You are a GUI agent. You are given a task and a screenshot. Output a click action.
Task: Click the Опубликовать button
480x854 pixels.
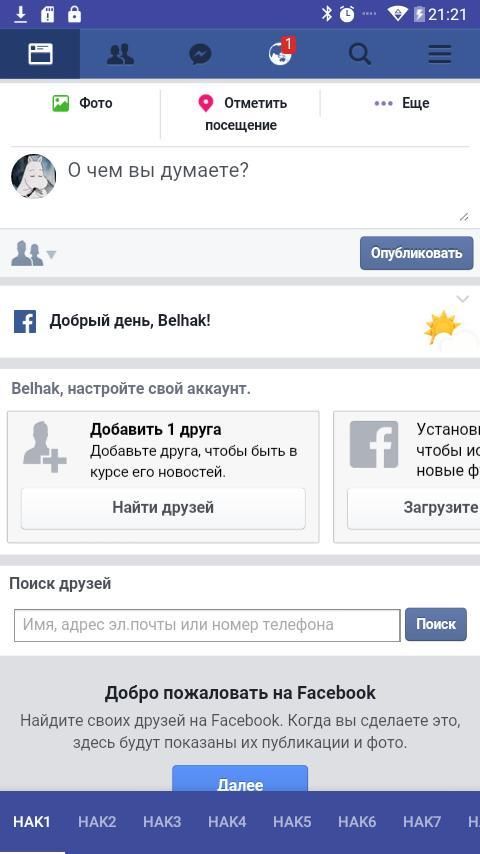click(x=416, y=253)
